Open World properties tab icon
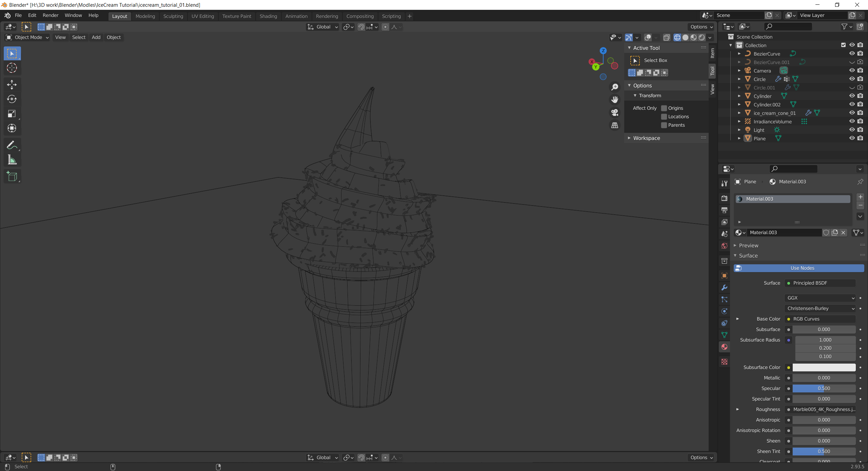Image resolution: width=868 pixels, height=471 pixels. coord(725,246)
